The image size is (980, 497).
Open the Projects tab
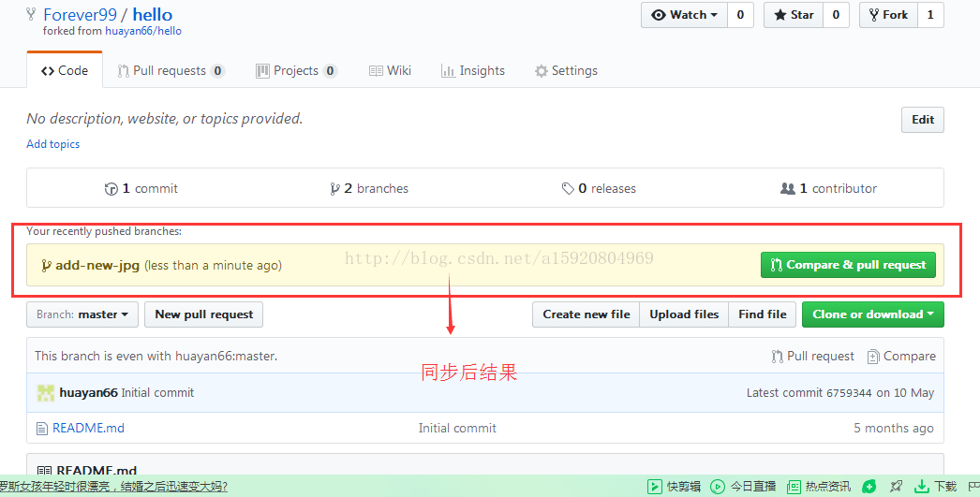click(296, 70)
